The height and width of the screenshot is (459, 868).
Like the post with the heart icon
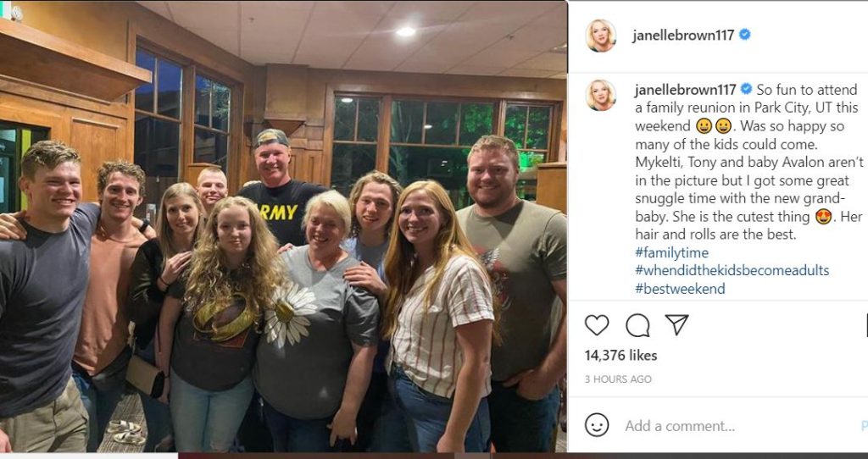pos(597,325)
